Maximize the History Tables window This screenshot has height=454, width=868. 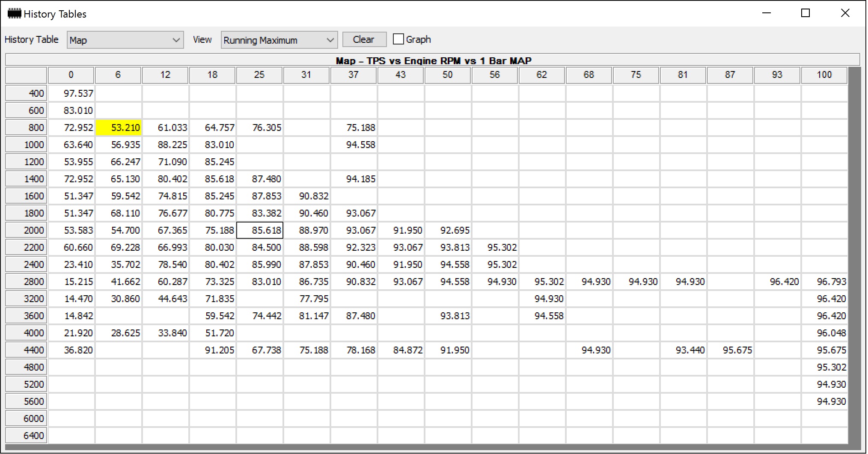[x=806, y=13]
